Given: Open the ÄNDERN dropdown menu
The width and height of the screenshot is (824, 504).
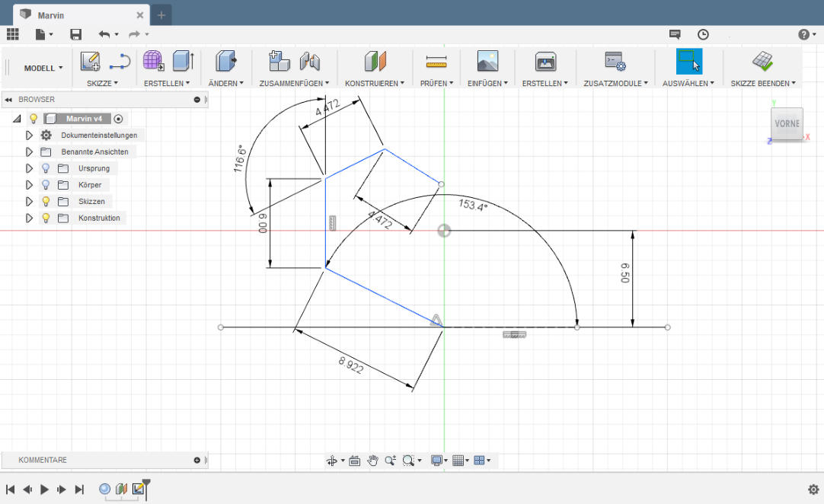Looking at the screenshot, I should click(226, 83).
